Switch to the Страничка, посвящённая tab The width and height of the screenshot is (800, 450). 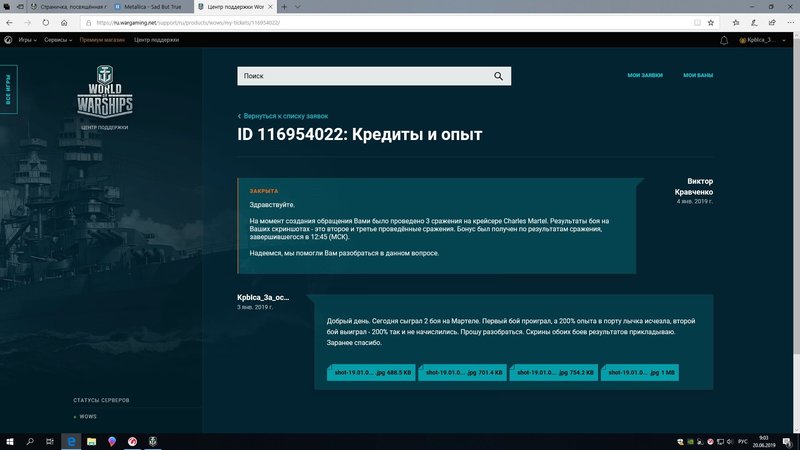(x=69, y=7)
